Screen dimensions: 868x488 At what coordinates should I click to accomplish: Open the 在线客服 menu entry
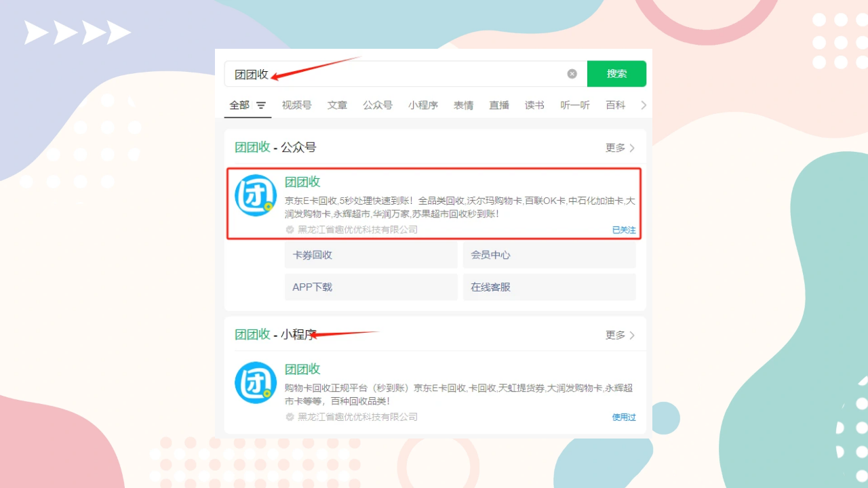(x=549, y=287)
